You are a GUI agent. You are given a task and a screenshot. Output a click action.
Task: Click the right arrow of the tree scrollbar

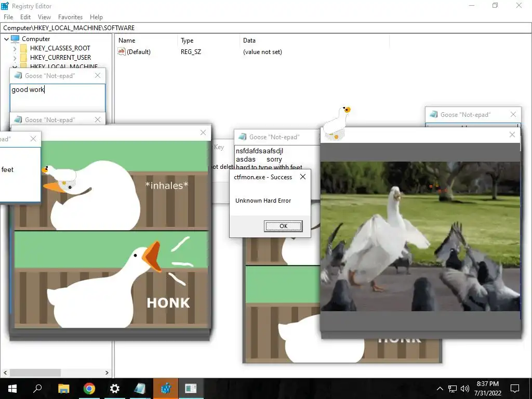tap(107, 373)
